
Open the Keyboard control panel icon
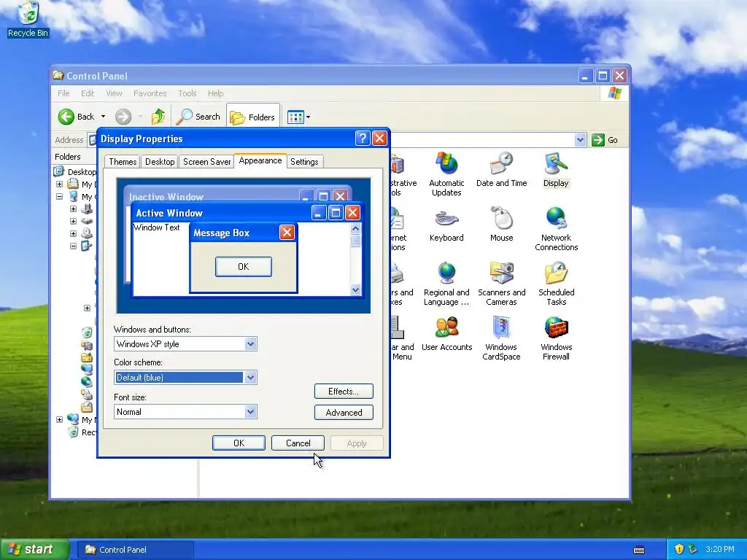click(x=446, y=225)
